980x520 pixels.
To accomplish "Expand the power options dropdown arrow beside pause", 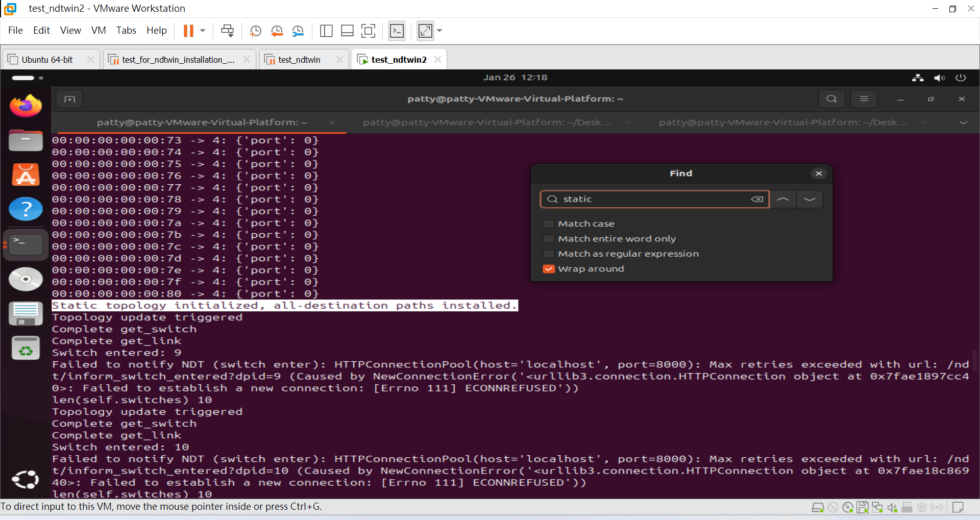I will pos(203,31).
